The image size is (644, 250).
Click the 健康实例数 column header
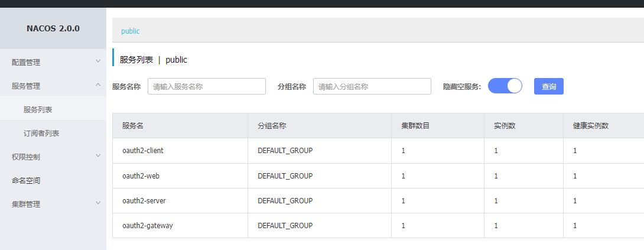(x=591, y=126)
